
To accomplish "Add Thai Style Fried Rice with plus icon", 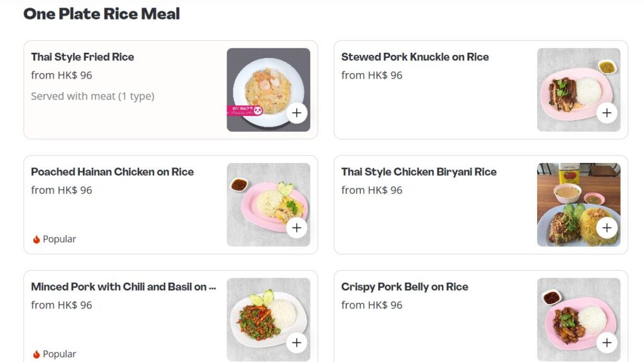I will 297,113.
